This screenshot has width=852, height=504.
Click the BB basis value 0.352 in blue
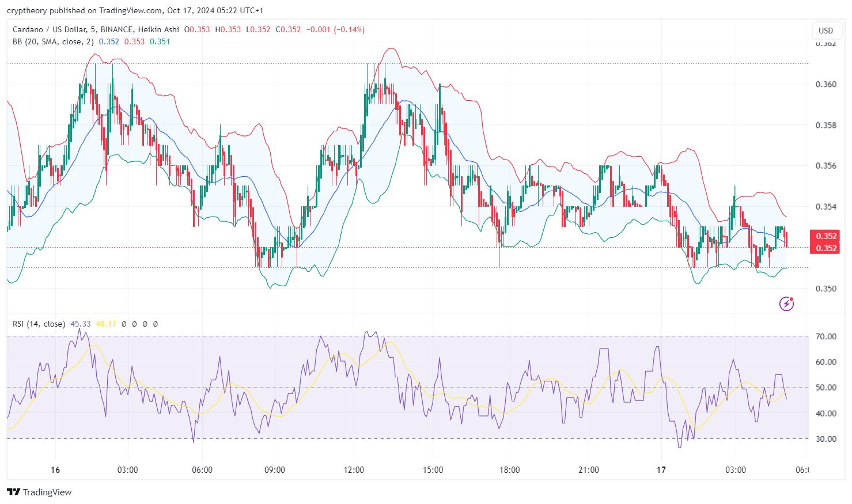[x=109, y=41]
